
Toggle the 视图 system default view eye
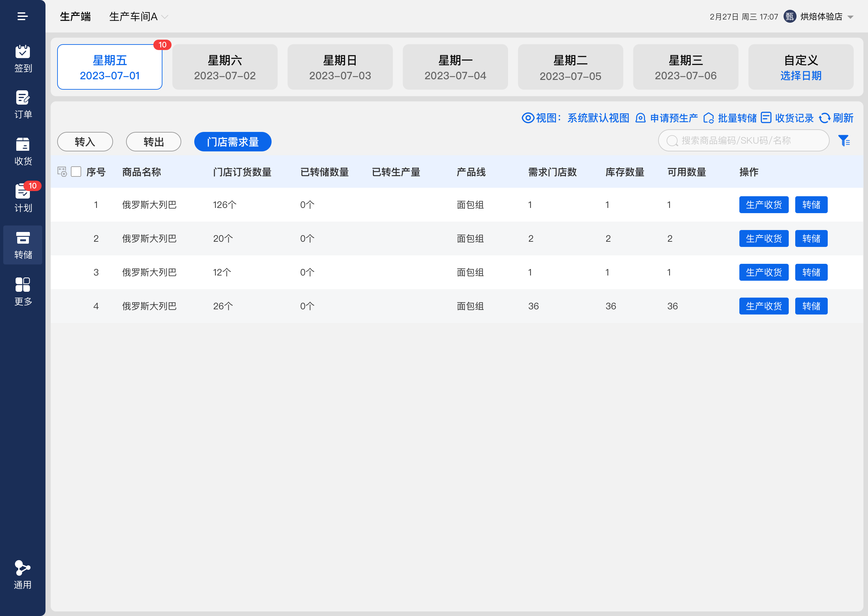point(528,118)
